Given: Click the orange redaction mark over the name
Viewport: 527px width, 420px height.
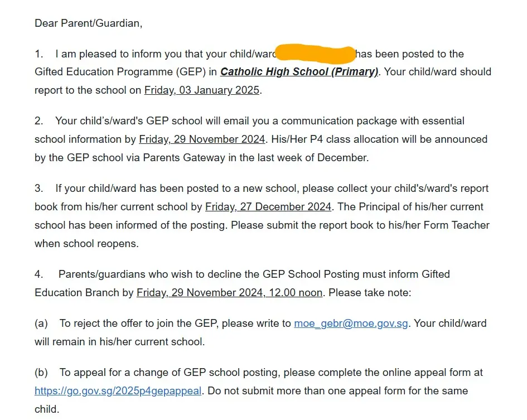Looking at the screenshot, I should [316, 54].
